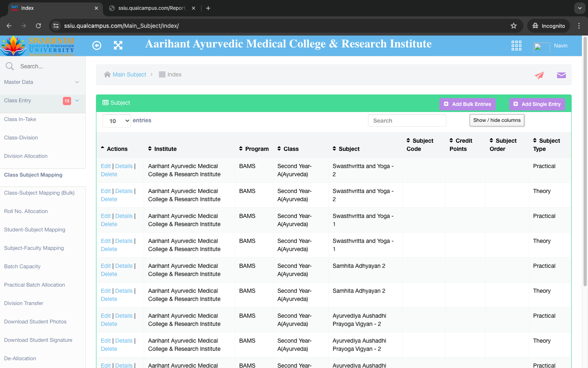The image size is (588, 368).
Task: Click Navin user profile picture
Action: coord(542,47)
